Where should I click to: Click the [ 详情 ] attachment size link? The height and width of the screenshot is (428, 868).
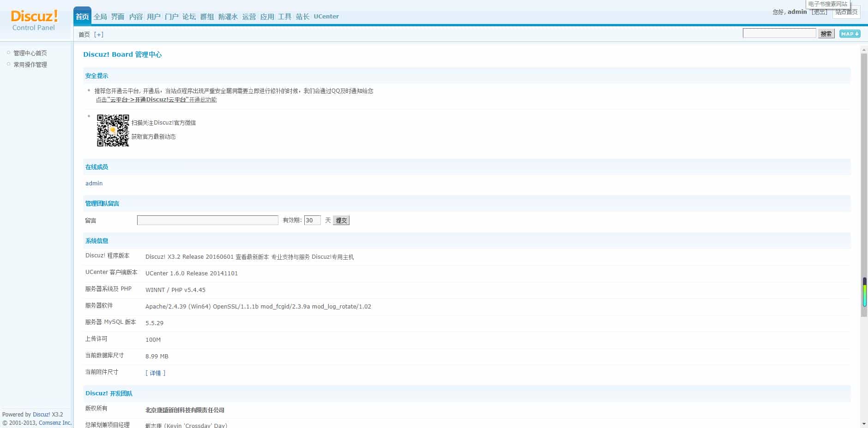[x=156, y=373]
